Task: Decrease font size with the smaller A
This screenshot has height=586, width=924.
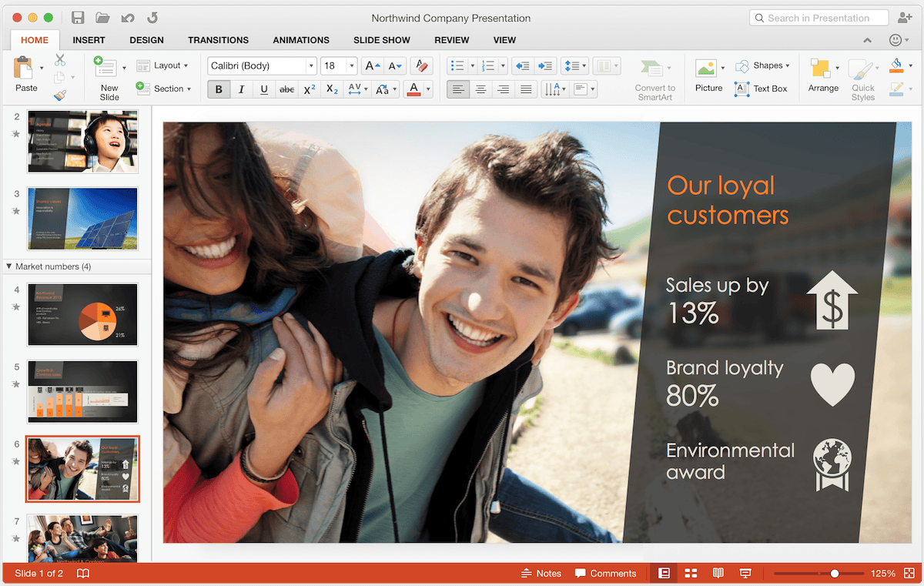Action: pos(394,66)
